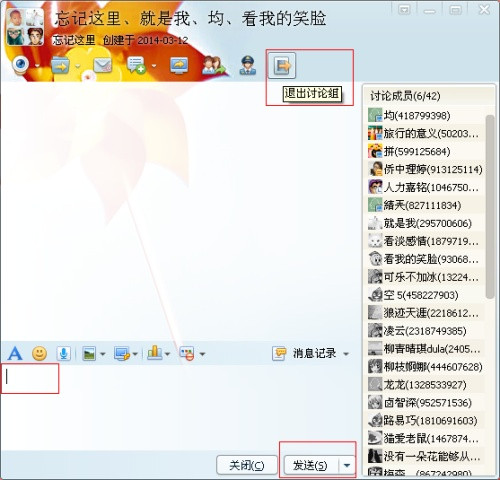The width and height of the screenshot is (500, 480).
Task: Expand the send picture dropdown arrow
Action: (x=103, y=354)
